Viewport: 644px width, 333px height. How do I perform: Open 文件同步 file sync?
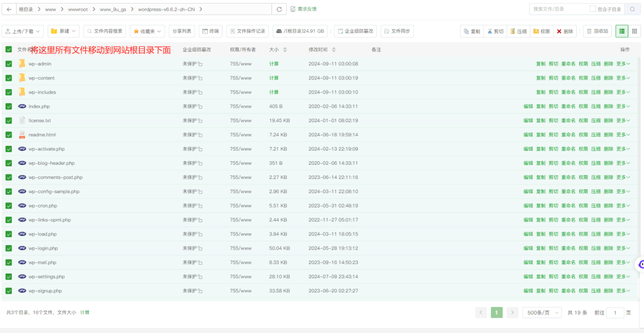coord(397,31)
